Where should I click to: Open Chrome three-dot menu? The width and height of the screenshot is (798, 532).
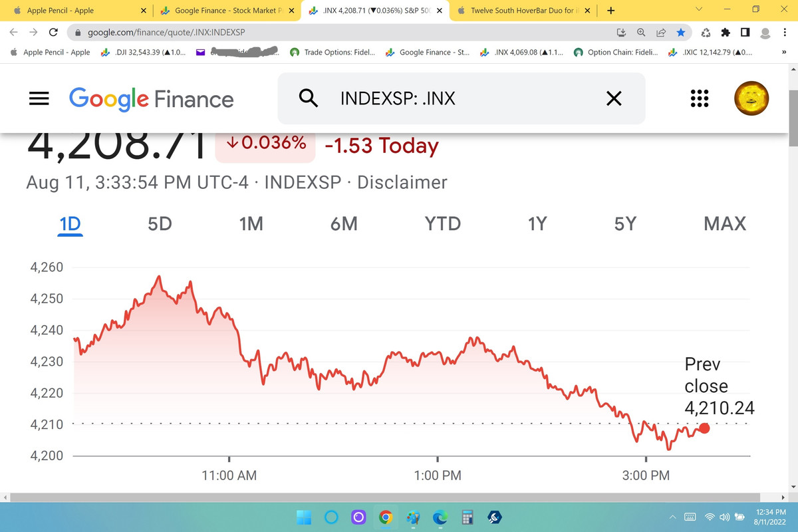click(784, 32)
